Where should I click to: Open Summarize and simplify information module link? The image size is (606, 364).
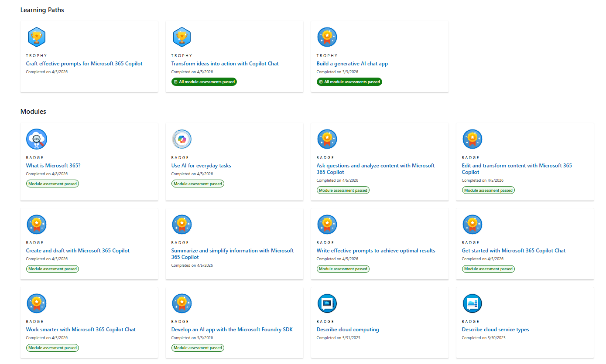click(233, 254)
